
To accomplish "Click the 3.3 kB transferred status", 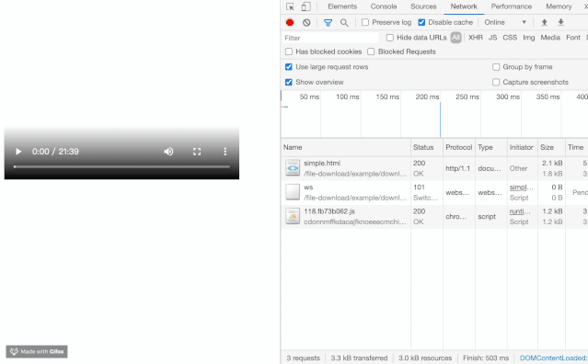I will coord(359,358).
